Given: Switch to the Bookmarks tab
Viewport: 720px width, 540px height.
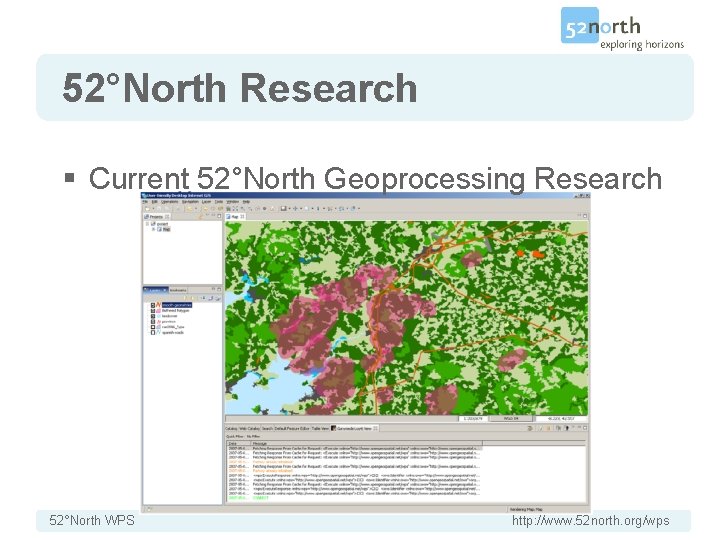Looking at the screenshot, I should (178, 290).
